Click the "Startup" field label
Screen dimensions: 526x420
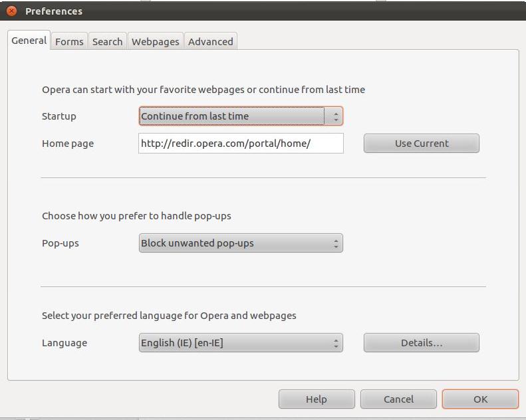tap(59, 116)
